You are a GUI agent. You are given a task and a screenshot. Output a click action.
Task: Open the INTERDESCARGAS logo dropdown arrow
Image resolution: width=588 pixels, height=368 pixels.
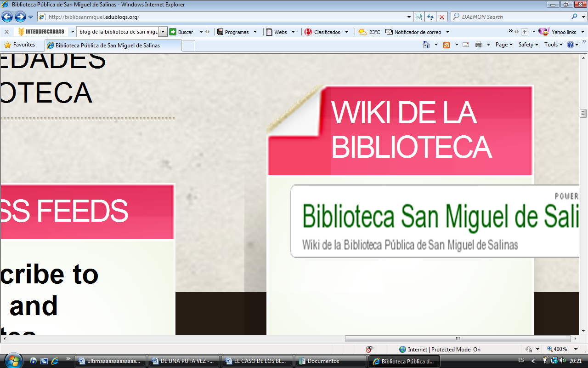pos(73,32)
